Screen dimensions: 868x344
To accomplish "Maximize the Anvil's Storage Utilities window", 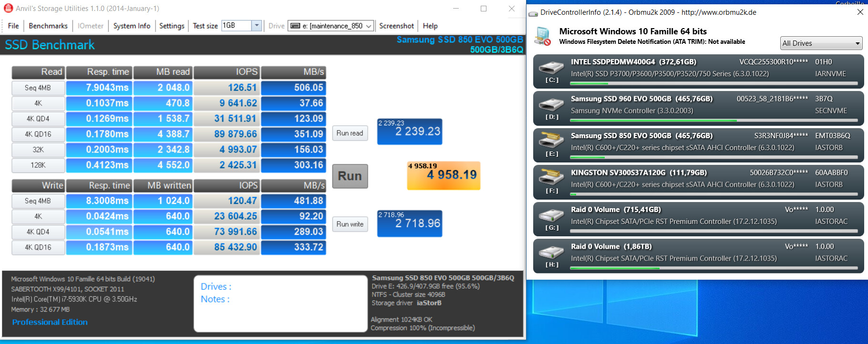I will tap(484, 9).
